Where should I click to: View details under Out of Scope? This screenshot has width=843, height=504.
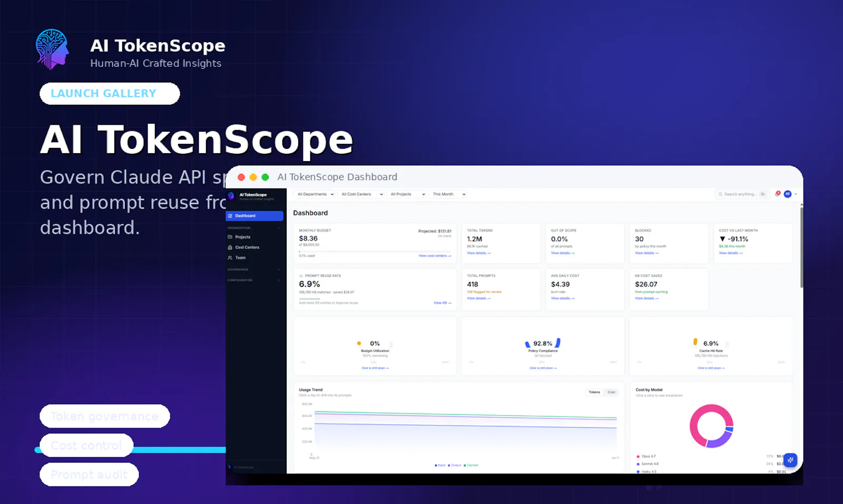tap(563, 253)
